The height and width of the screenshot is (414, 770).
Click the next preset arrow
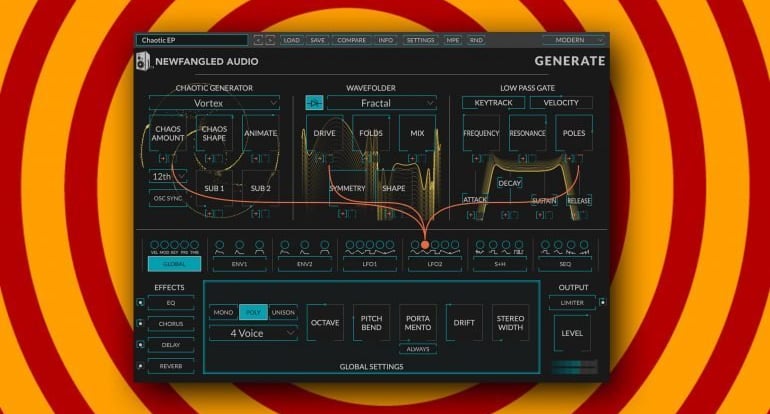270,40
